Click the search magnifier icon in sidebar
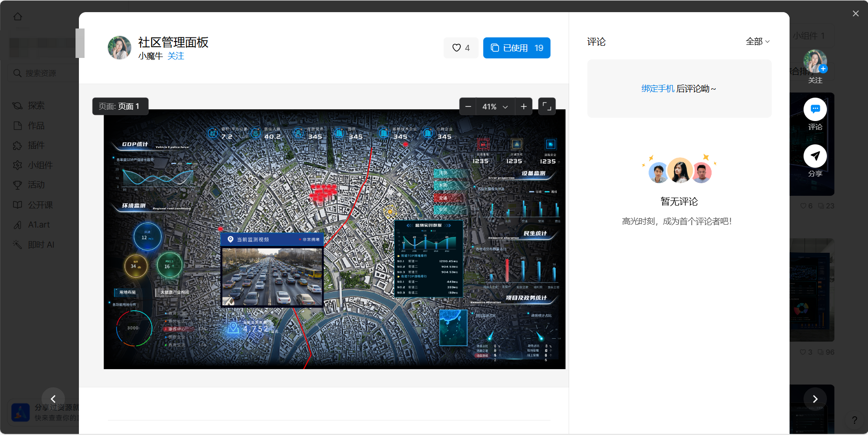 point(18,73)
